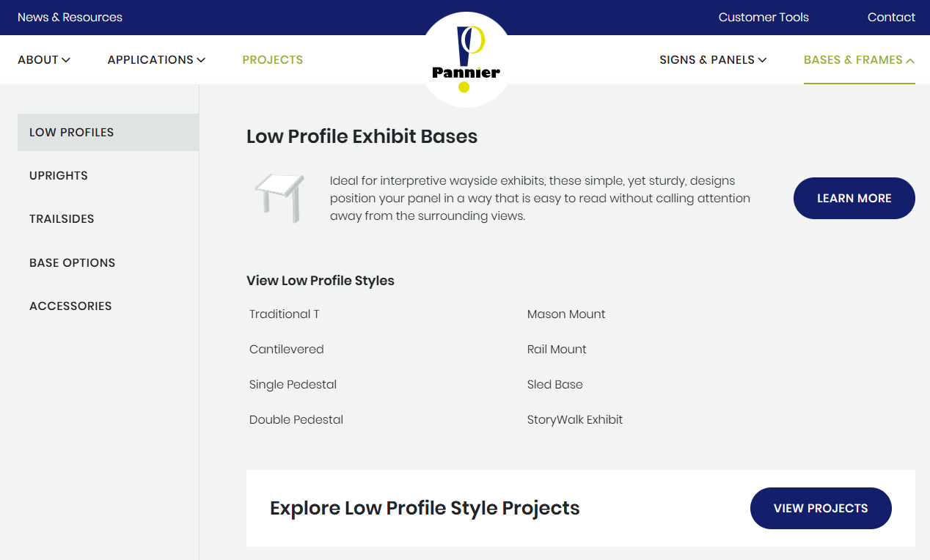Image resolution: width=930 pixels, height=560 pixels.
Task: Collapse the Bases & Frames menu
Action: pyautogui.click(x=859, y=60)
